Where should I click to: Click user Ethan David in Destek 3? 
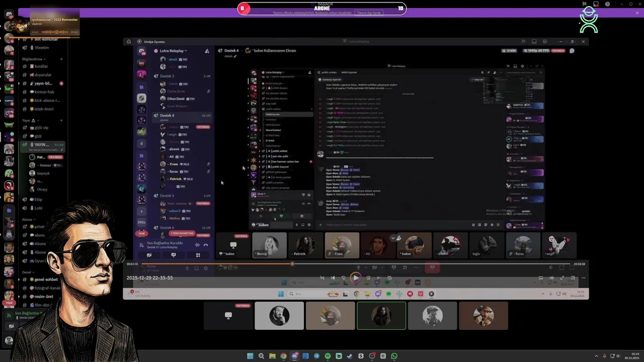pyautogui.click(x=178, y=99)
